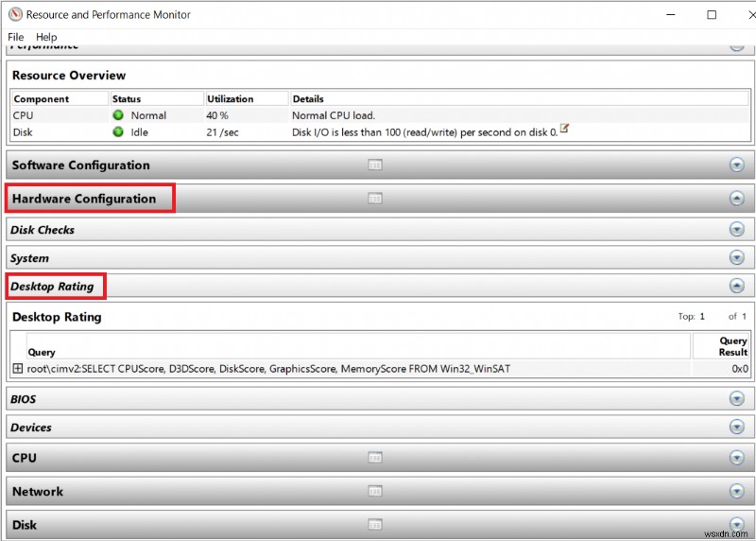This screenshot has width=756, height=541.
Task: Select the Utilization column header
Action: click(x=247, y=99)
